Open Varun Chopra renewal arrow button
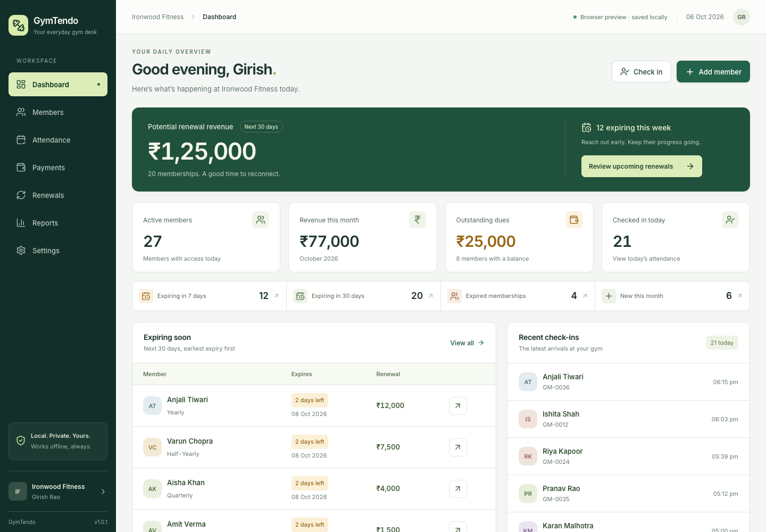 click(x=458, y=447)
